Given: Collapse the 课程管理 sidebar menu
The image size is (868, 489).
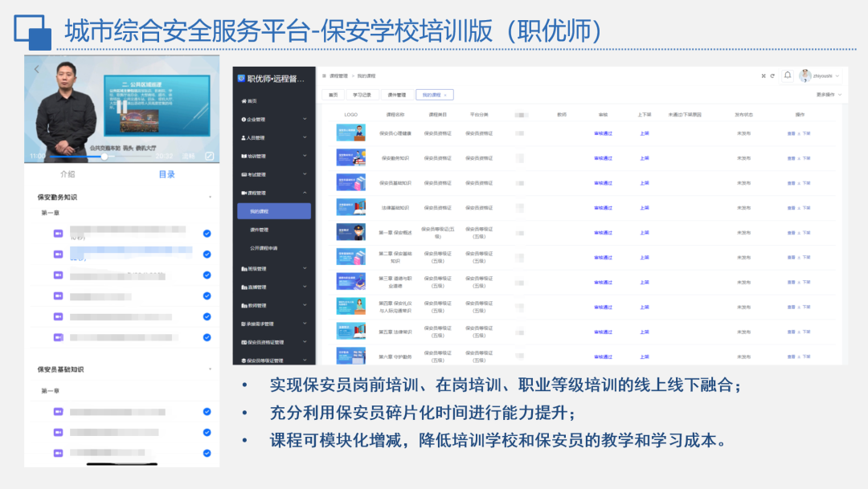Looking at the screenshot, I should 274,193.
